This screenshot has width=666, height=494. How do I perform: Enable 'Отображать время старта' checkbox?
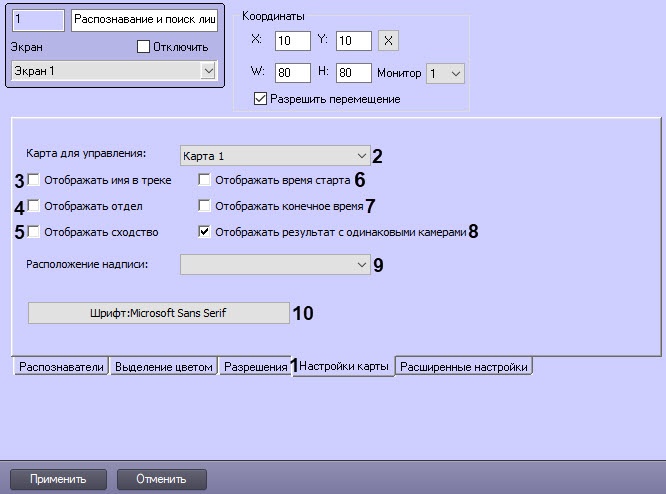[x=205, y=181]
